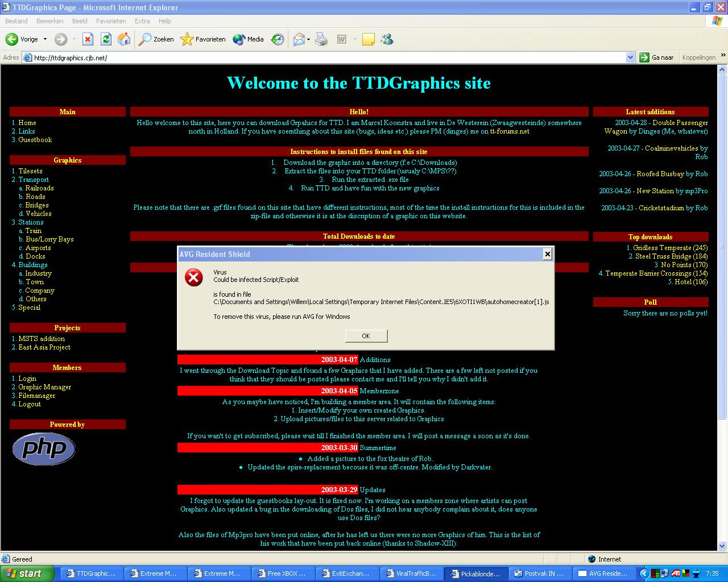Click the red-green bars tray icon
This screenshot has width=728, height=582.
[x=656, y=573]
